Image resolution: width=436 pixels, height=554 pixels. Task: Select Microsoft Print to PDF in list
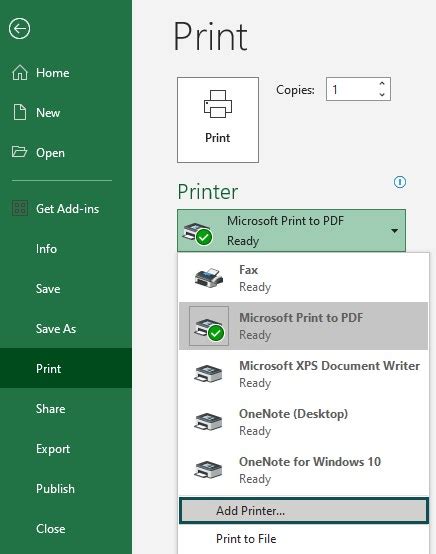click(304, 326)
